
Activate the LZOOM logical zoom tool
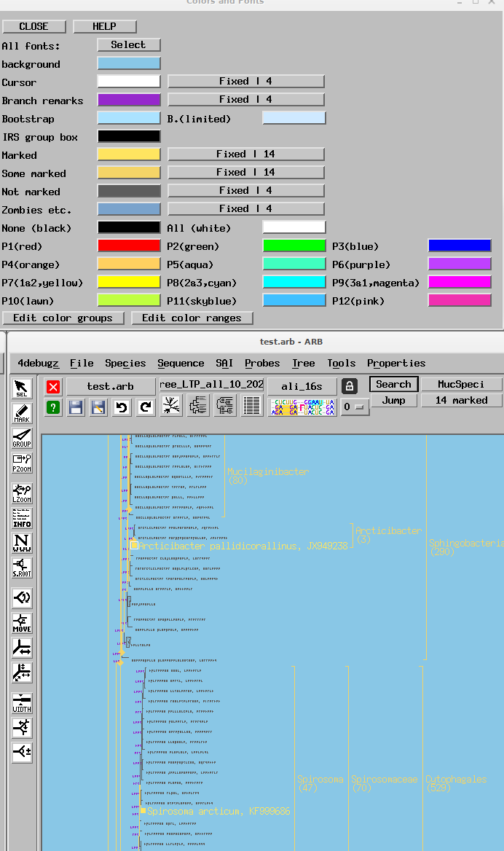click(22, 493)
